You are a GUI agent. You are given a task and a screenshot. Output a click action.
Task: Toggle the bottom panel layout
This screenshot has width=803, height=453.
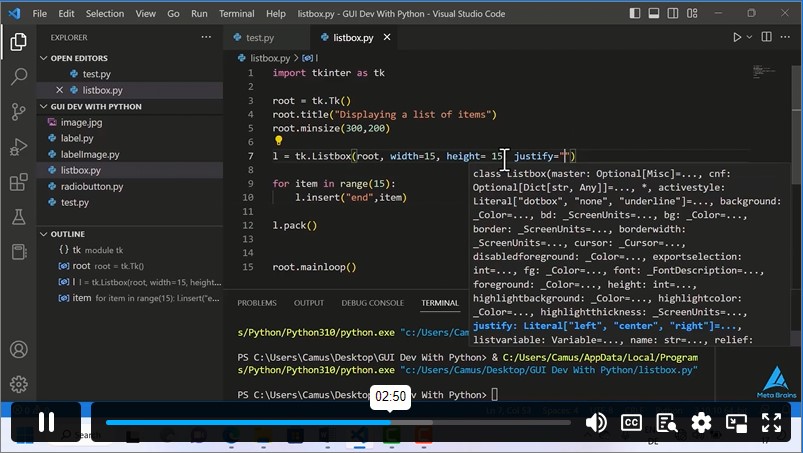pyautogui.click(x=654, y=13)
